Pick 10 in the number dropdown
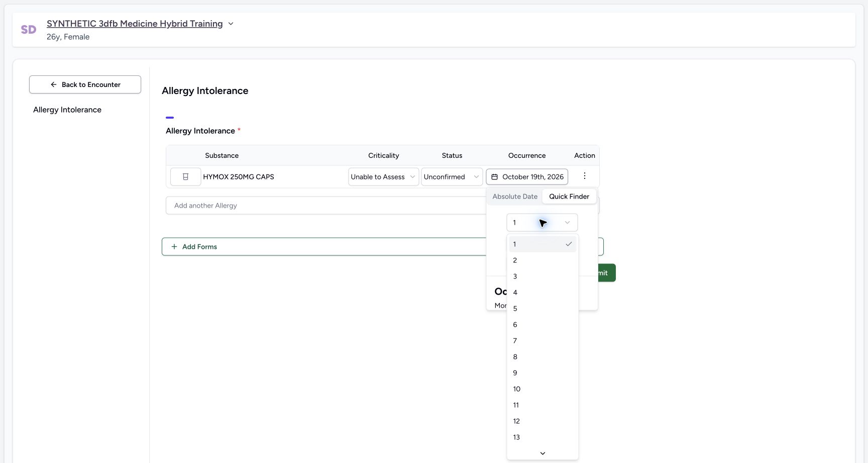Screen dimensions: 868x463 pyautogui.click(x=542, y=389)
